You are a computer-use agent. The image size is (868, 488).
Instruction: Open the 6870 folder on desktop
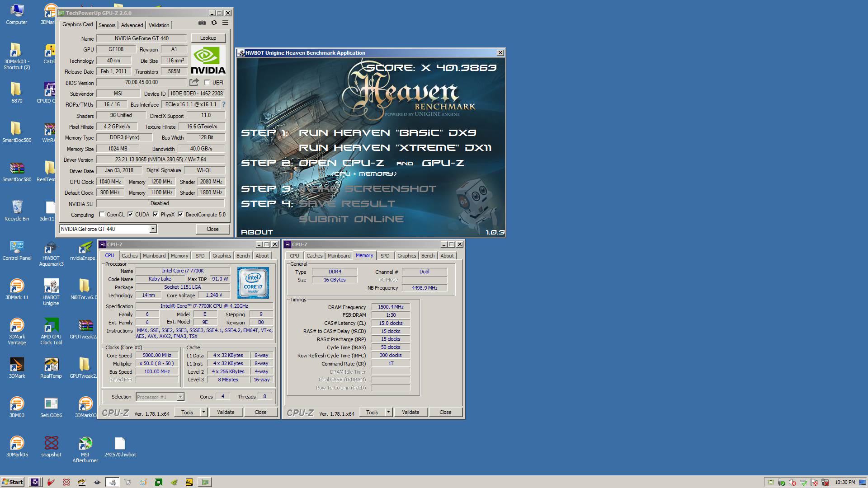coord(17,93)
